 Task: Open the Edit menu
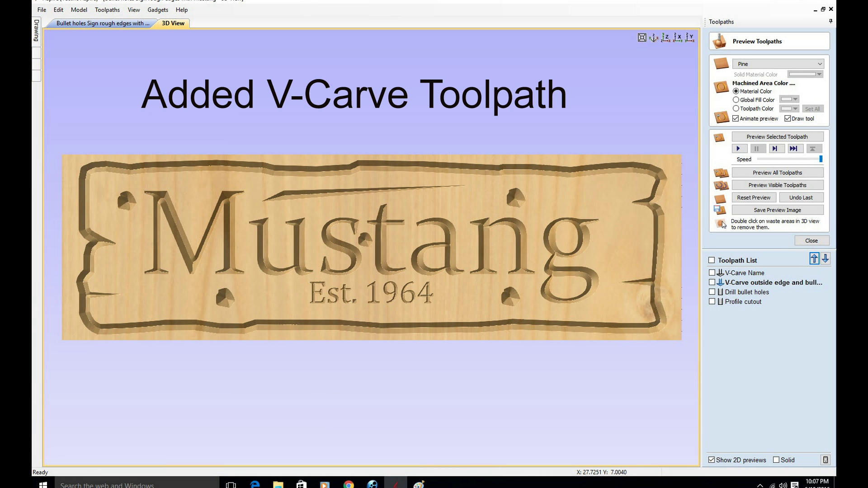click(58, 10)
